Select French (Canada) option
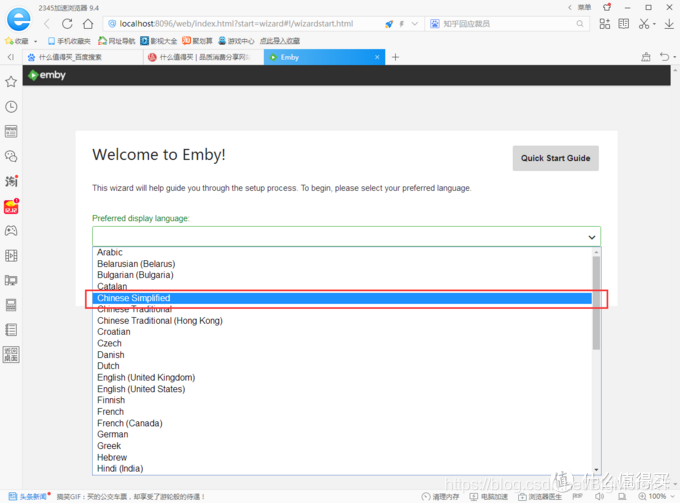680x503 pixels. [x=342, y=423]
